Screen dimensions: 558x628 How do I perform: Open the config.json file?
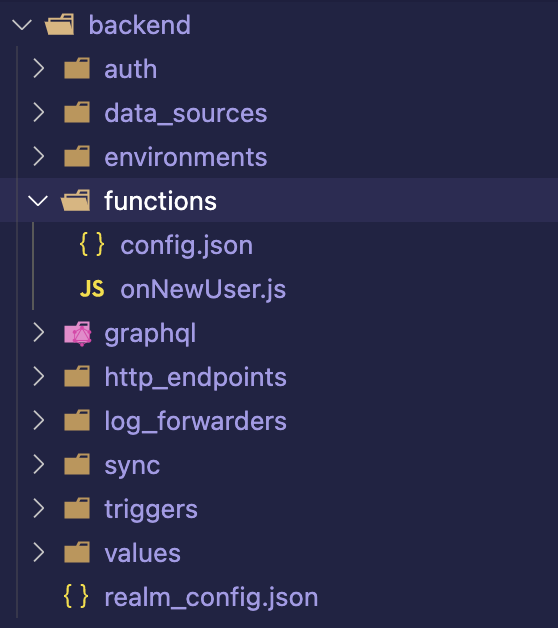tap(186, 246)
